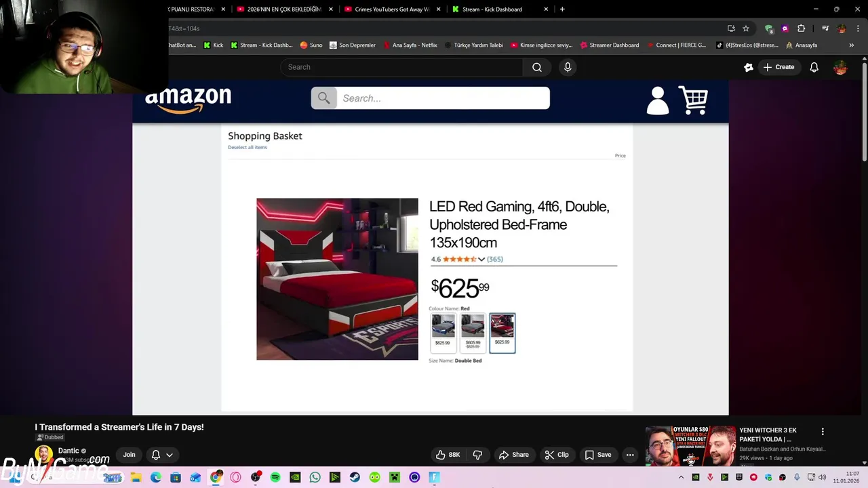Start YouTube voice search with microphone
The height and width of the screenshot is (488, 868).
(x=568, y=67)
